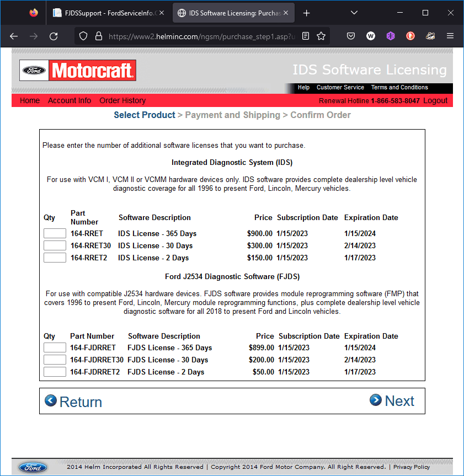Open the list all tabs dropdown
The width and height of the screenshot is (464, 476).
tap(355, 13)
